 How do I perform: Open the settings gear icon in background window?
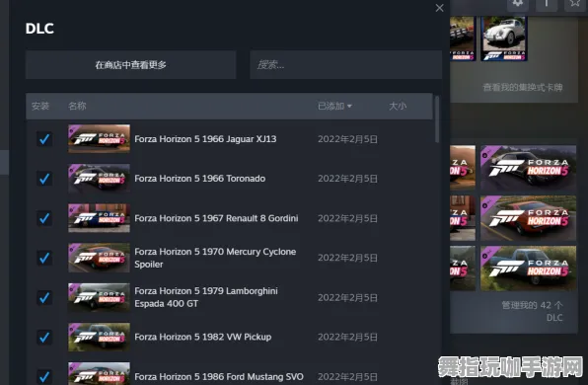coord(518,4)
